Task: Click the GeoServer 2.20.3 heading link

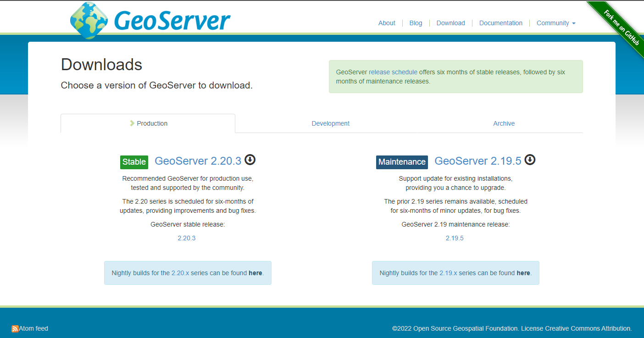Action: click(x=198, y=161)
